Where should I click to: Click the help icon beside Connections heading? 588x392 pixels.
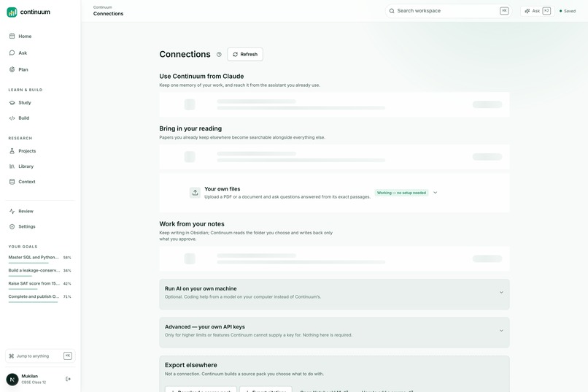[219, 55]
